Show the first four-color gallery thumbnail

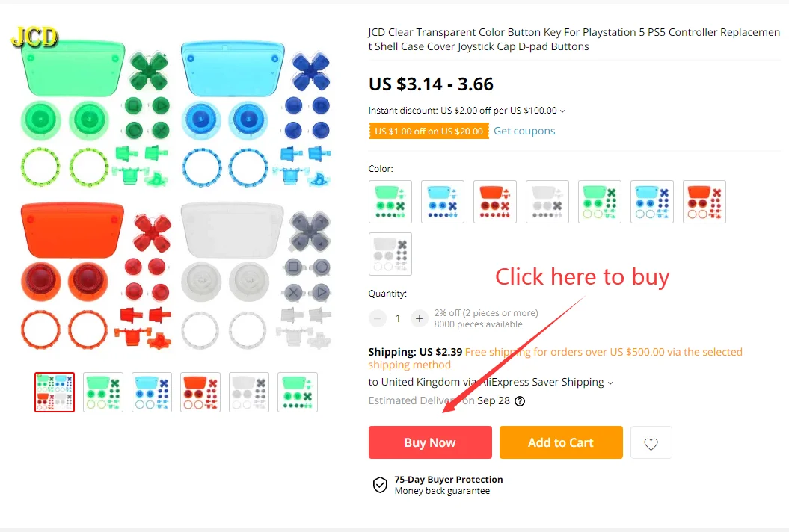pos(55,392)
